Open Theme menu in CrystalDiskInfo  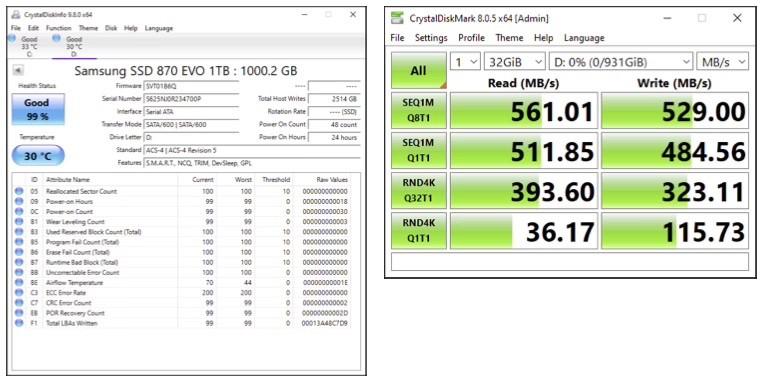click(x=88, y=28)
